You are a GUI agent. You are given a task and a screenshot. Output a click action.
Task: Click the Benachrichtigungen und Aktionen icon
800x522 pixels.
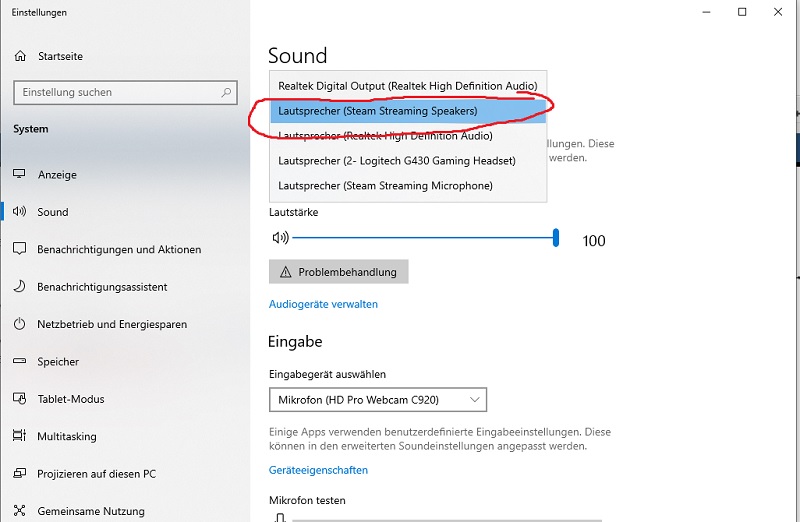point(19,248)
